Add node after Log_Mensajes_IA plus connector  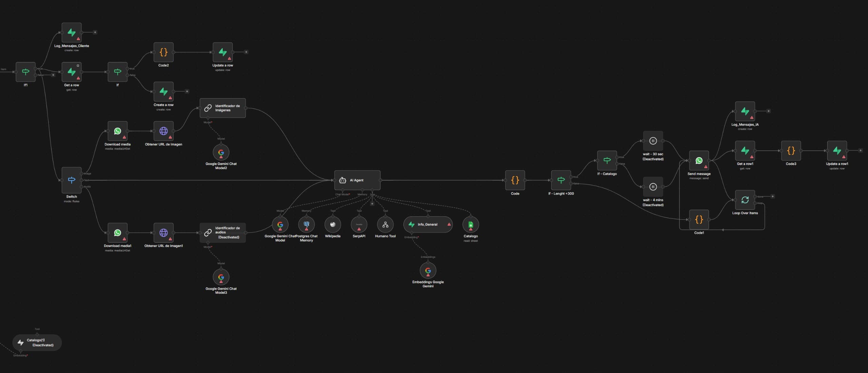tap(768, 111)
